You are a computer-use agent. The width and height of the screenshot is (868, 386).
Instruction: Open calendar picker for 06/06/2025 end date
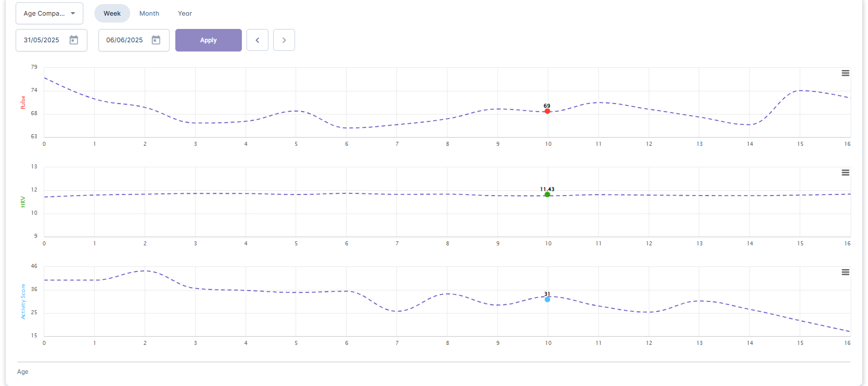156,40
